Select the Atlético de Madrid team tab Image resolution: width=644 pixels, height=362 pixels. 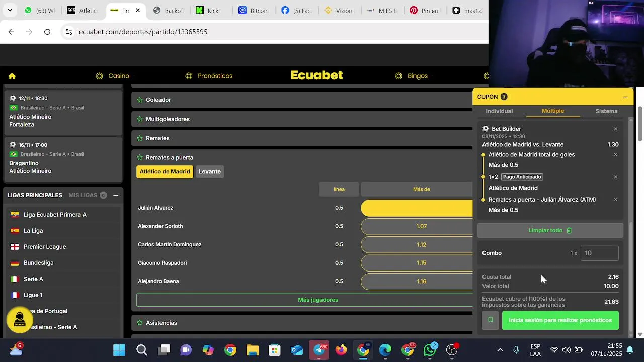(x=165, y=172)
